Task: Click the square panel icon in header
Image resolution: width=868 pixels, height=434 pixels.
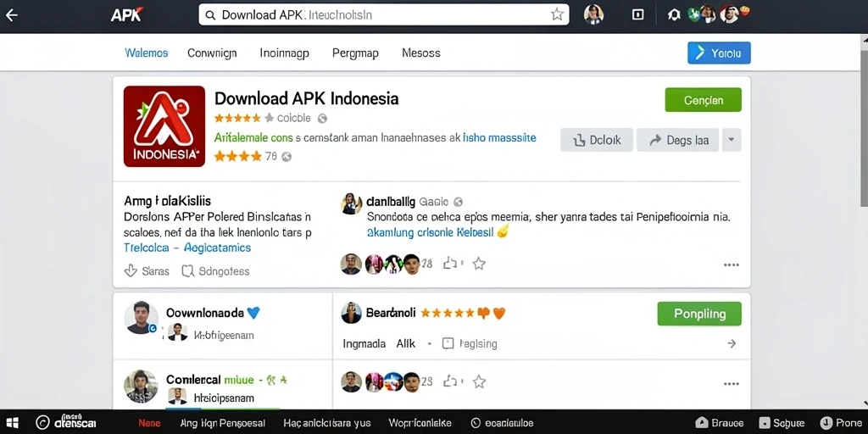Action: [x=637, y=15]
